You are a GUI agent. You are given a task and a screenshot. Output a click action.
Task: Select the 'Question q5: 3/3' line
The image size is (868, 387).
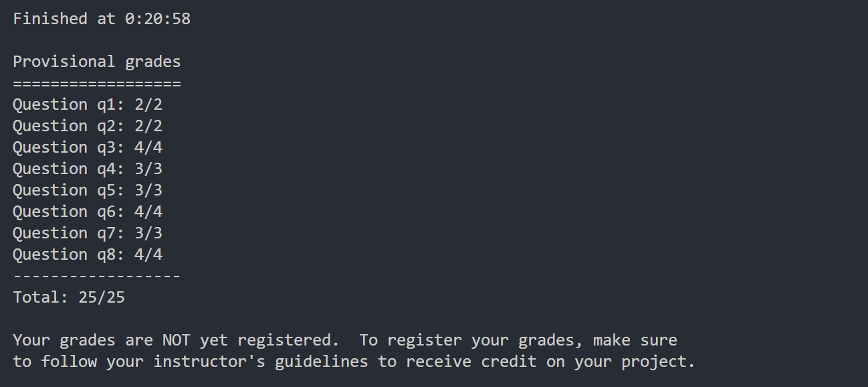click(x=88, y=190)
